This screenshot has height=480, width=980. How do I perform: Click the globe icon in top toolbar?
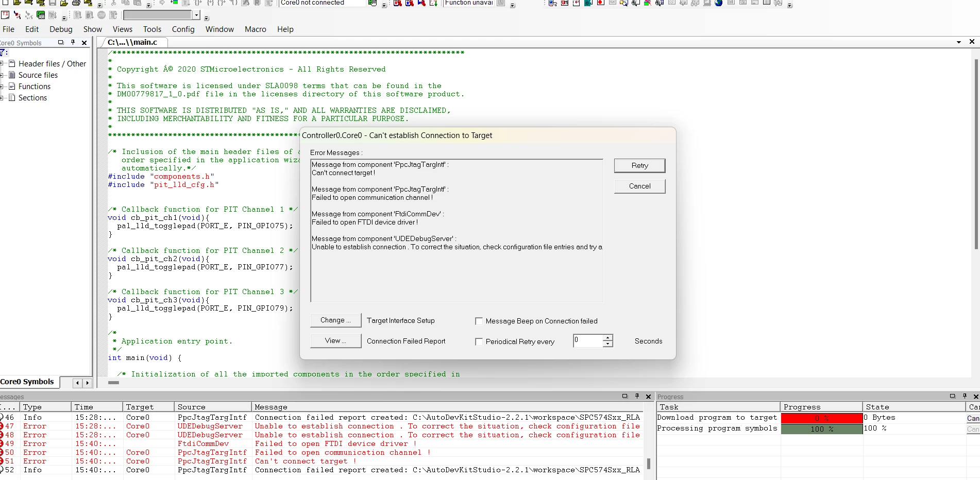(x=718, y=3)
